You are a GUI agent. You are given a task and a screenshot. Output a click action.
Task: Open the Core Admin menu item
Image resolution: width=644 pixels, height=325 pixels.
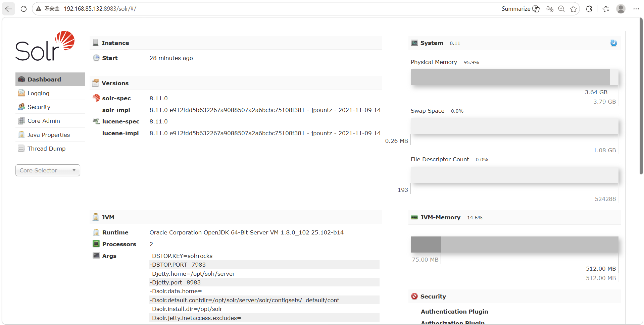click(50, 121)
